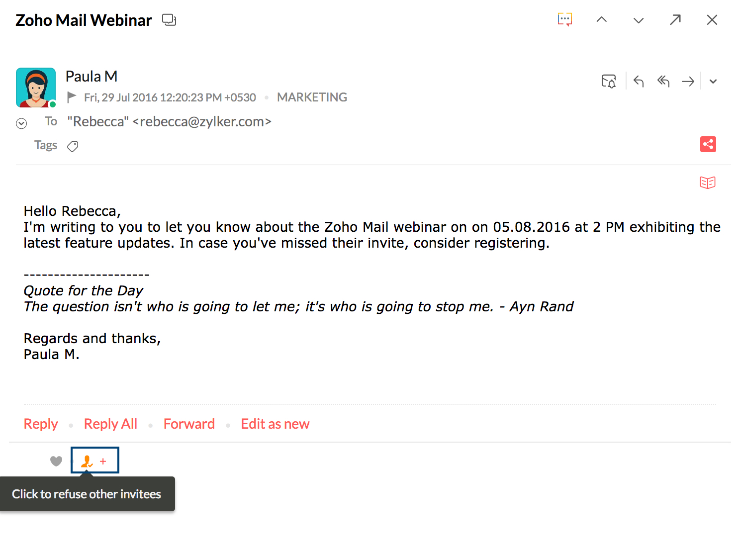Expand recipient details next to To

(21, 123)
